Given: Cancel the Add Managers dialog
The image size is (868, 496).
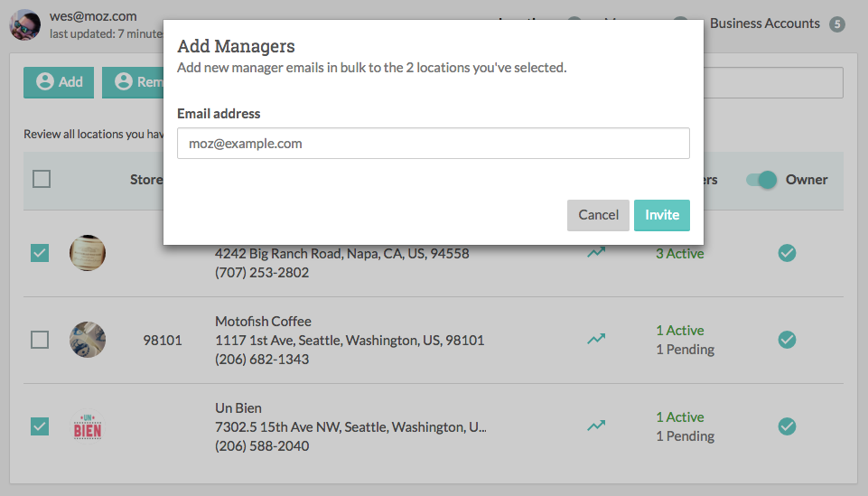Looking at the screenshot, I should pos(598,215).
